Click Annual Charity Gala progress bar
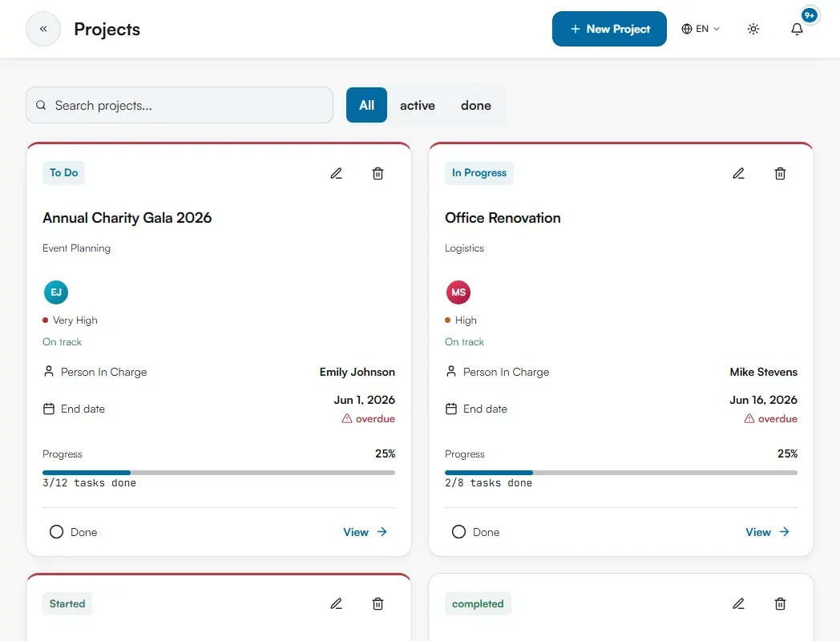Viewport: 840px width, 641px height. point(219,473)
